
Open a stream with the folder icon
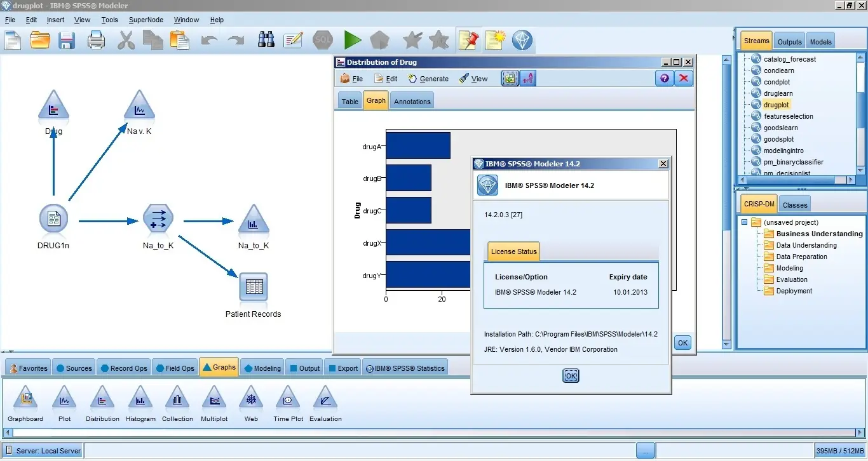[40, 41]
